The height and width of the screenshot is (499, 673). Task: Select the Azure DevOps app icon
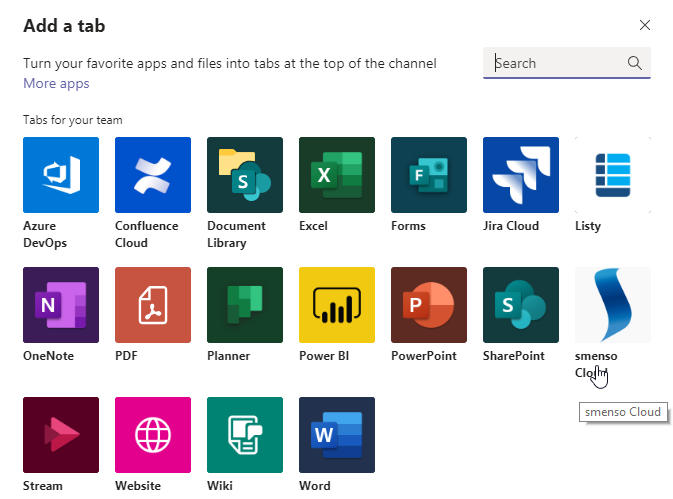pyautogui.click(x=61, y=175)
